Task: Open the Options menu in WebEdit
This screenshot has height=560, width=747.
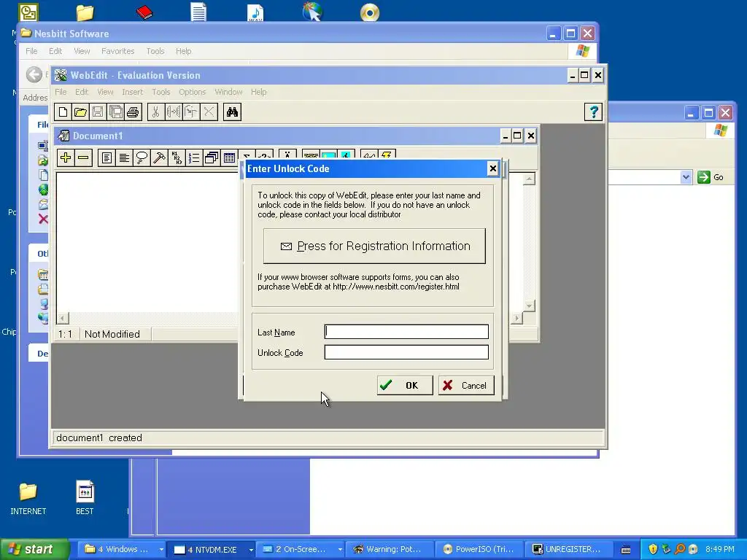Action: [193, 92]
